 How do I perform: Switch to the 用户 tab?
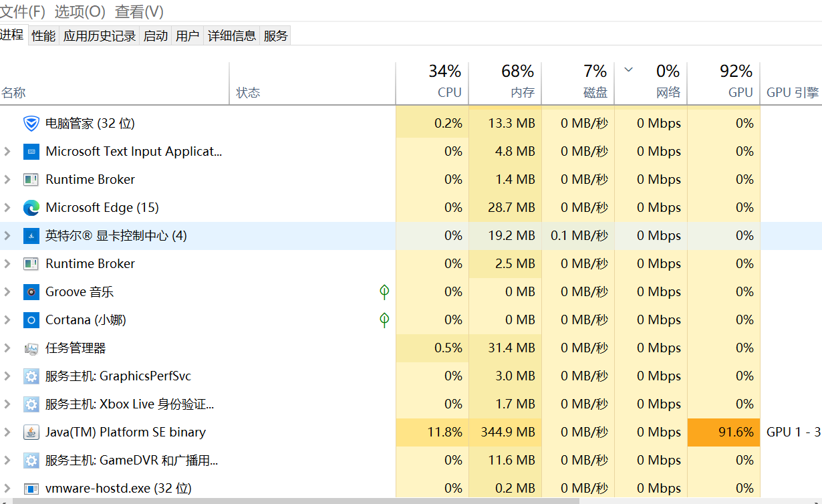click(x=188, y=36)
